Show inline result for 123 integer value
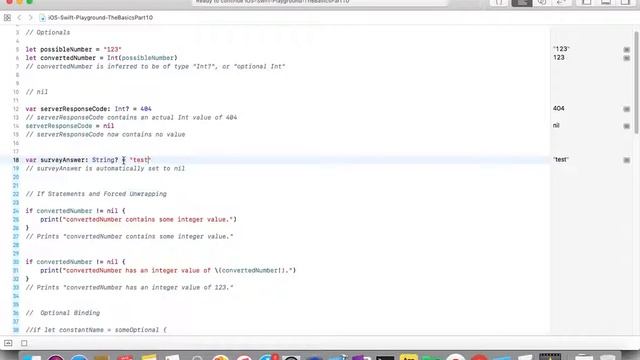The width and height of the screenshot is (640, 360). [627, 58]
